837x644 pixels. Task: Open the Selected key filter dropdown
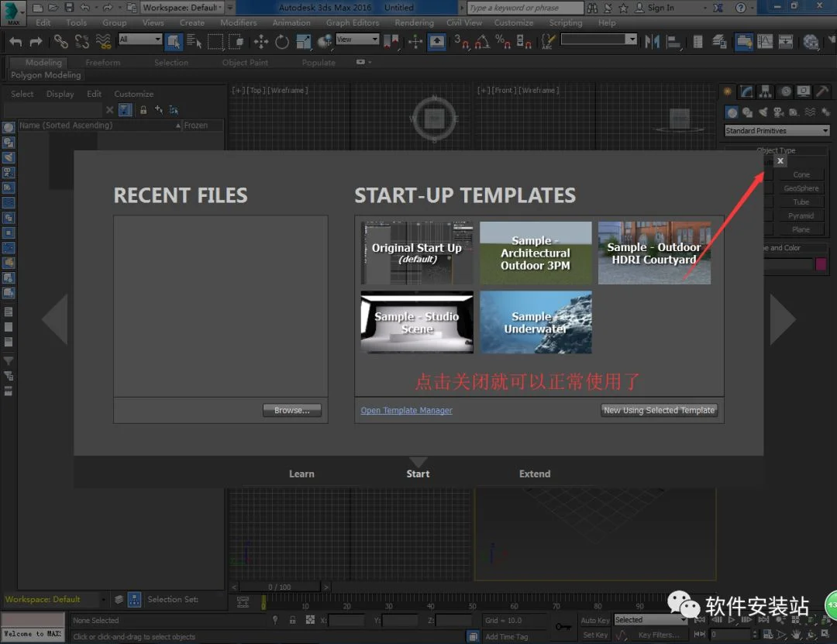tap(650, 619)
